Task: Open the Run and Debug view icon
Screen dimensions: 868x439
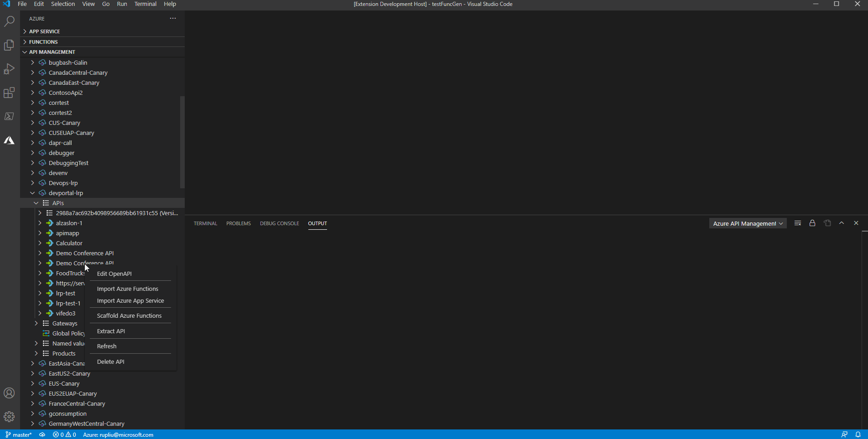Action: click(x=9, y=69)
